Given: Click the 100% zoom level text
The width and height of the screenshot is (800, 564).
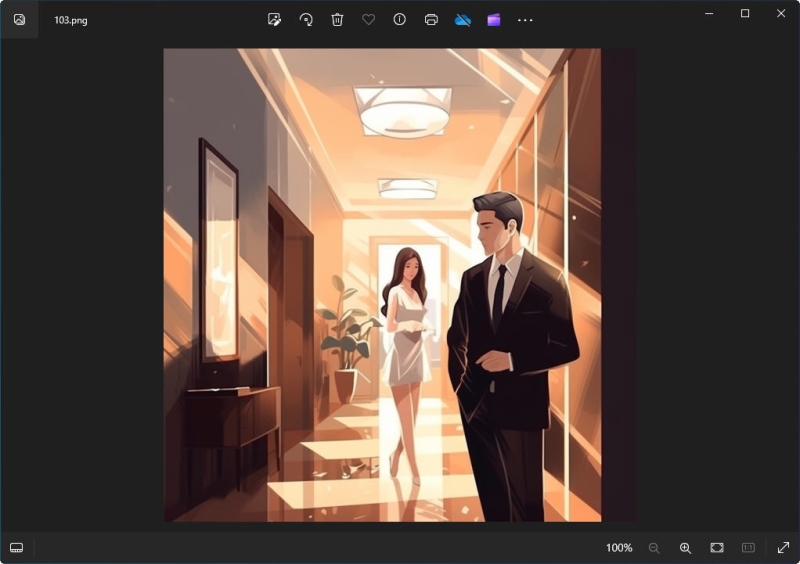Looking at the screenshot, I should click(x=619, y=548).
